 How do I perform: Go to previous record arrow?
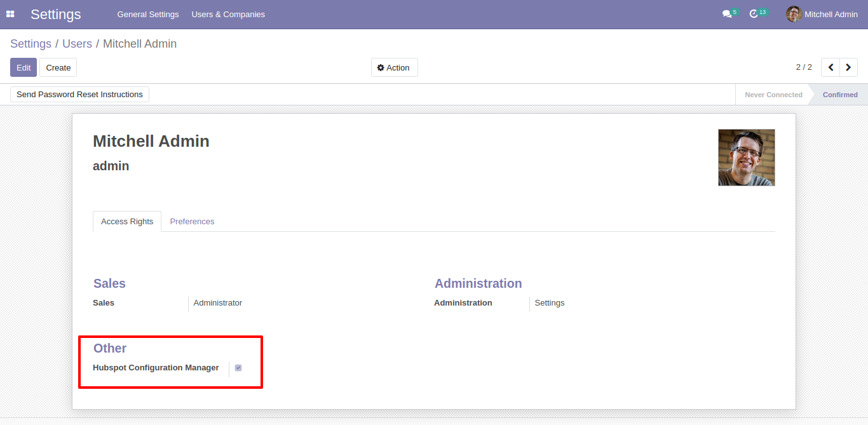831,67
